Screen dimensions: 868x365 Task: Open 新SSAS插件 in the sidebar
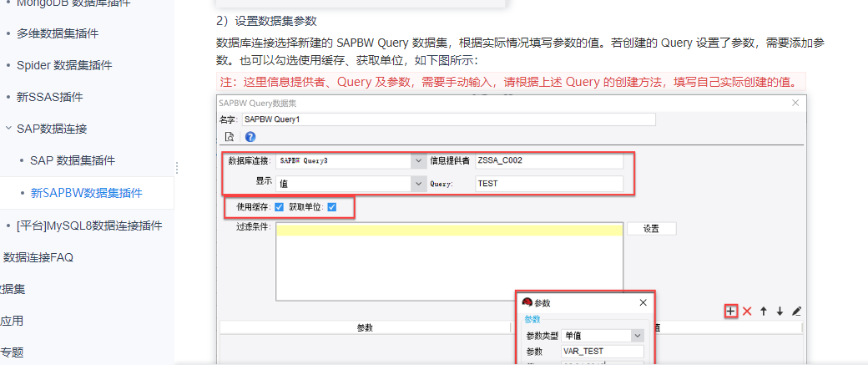[x=50, y=97]
